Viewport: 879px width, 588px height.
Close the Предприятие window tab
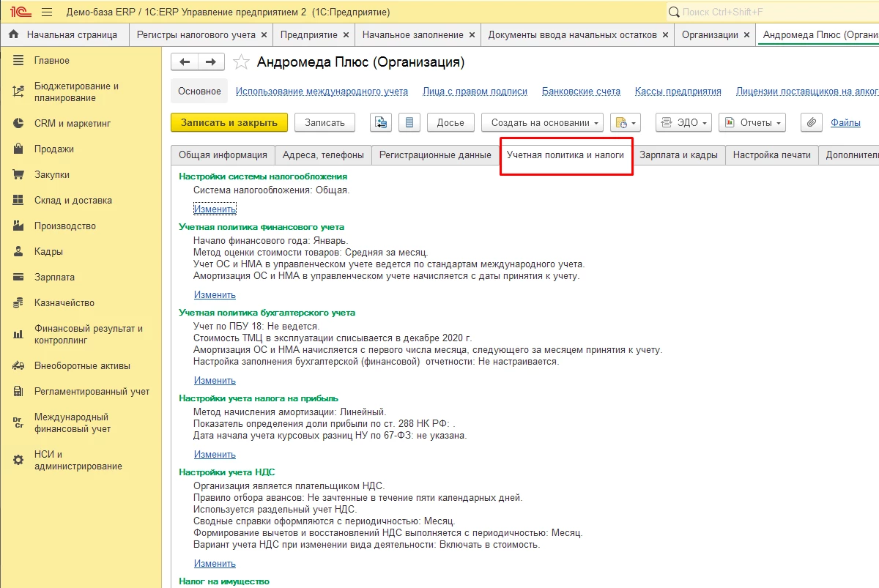[x=345, y=34]
